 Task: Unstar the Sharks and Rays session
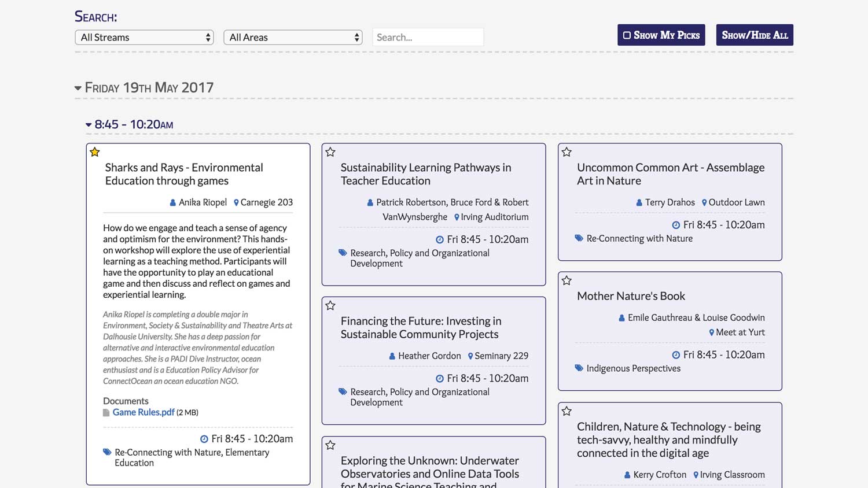[95, 152]
